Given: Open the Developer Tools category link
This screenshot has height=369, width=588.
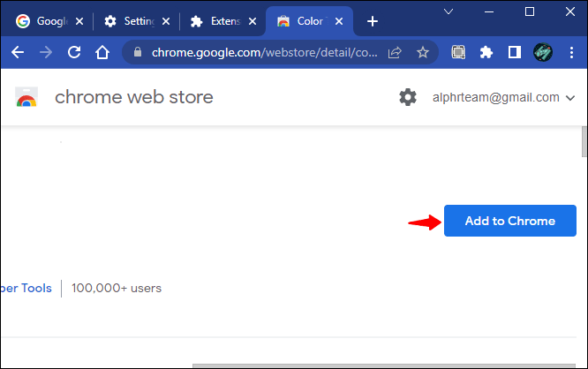Looking at the screenshot, I should tap(26, 288).
